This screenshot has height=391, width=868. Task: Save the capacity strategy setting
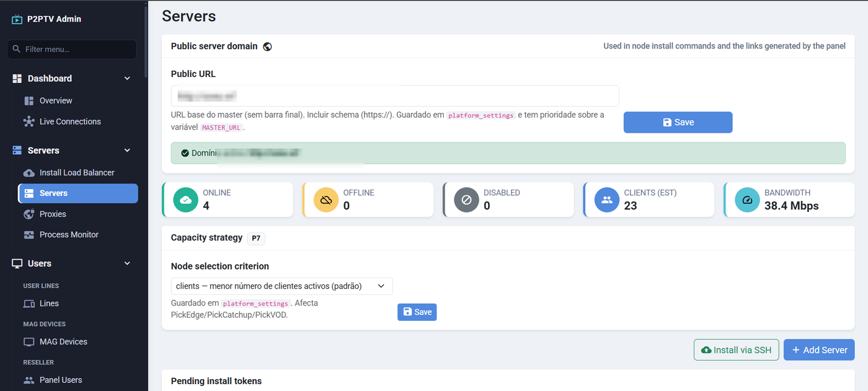tap(417, 312)
